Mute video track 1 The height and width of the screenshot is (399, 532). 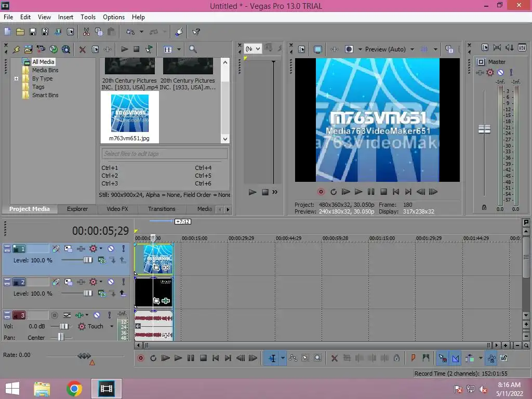[111, 249]
